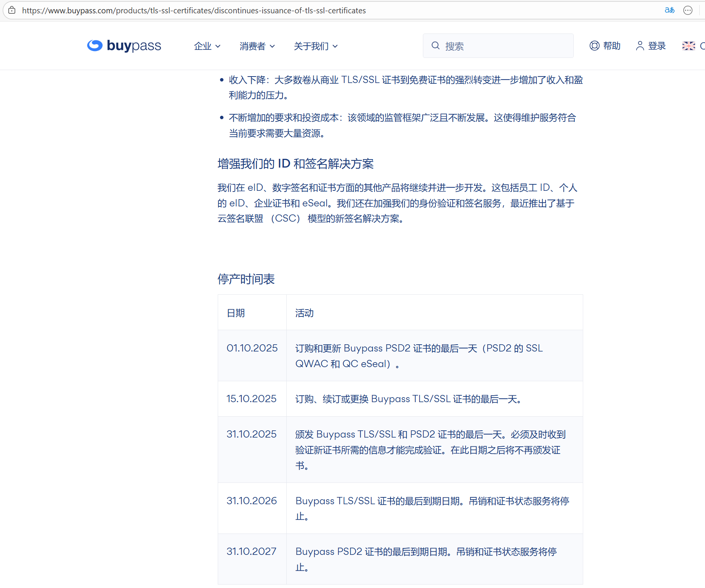Screen dimensions: 705x588
Task: Click the help lifebuoy icon
Action: (594, 46)
